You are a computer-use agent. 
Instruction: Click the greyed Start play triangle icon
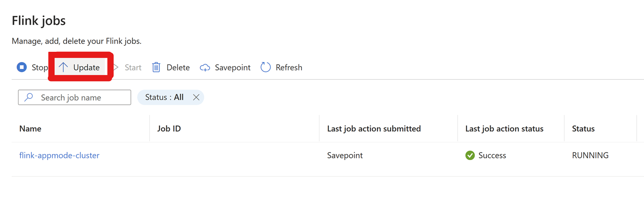116,67
